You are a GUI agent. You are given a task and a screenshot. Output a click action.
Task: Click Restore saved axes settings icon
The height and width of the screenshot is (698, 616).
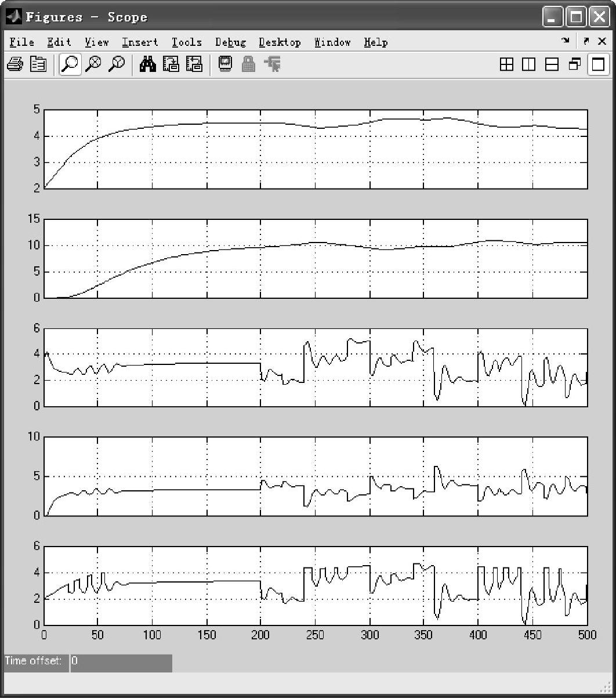[194, 64]
